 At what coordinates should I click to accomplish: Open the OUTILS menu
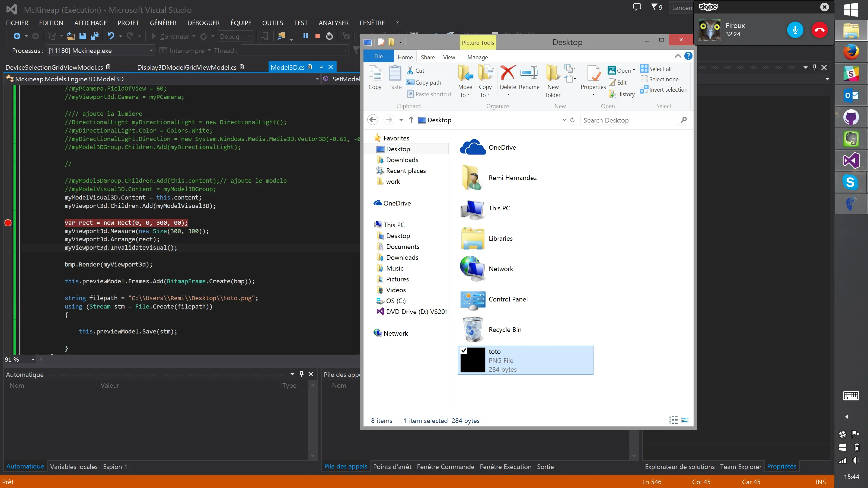273,23
